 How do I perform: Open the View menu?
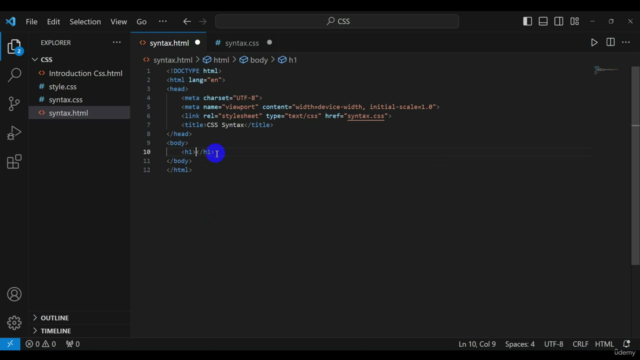point(118,22)
